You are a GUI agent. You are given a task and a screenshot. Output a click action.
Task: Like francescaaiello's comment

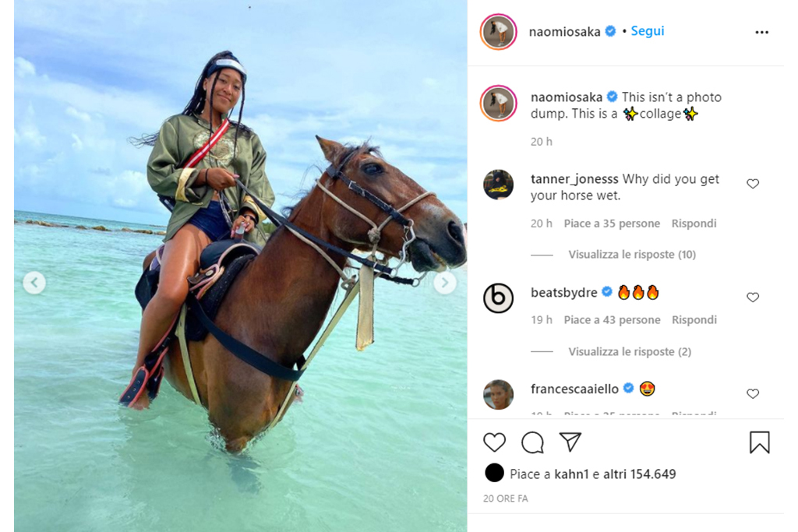[x=753, y=394]
